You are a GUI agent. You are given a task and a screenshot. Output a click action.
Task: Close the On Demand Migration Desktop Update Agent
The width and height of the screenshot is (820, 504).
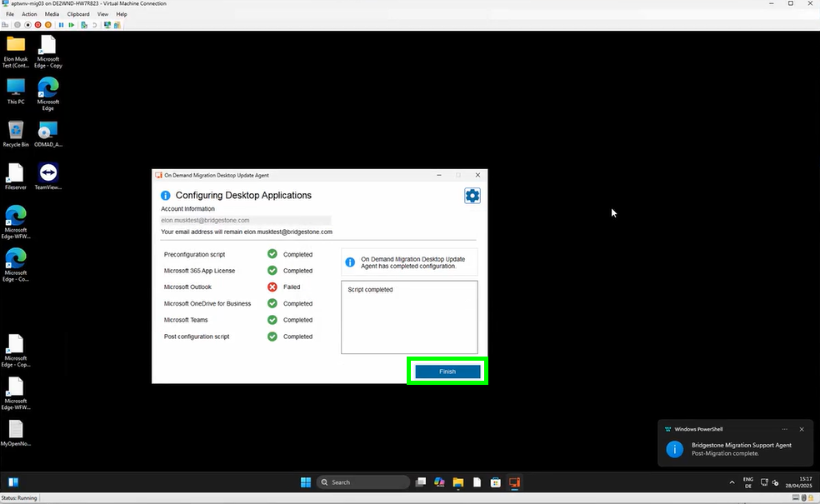(477, 175)
